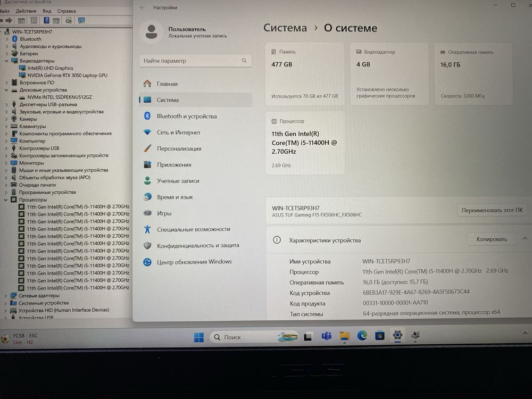The width and height of the screenshot is (532, 399).
Task: Collapse the Дисковые устройства node
Action: 6,90
